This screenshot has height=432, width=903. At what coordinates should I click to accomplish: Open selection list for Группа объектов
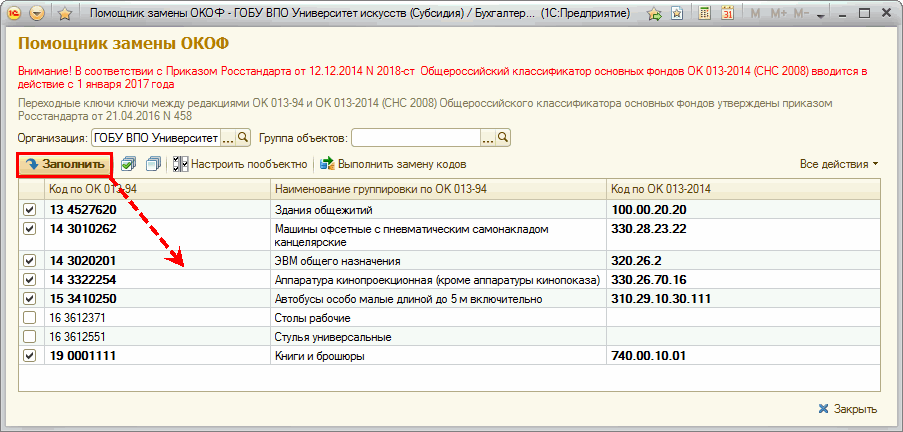488,137
